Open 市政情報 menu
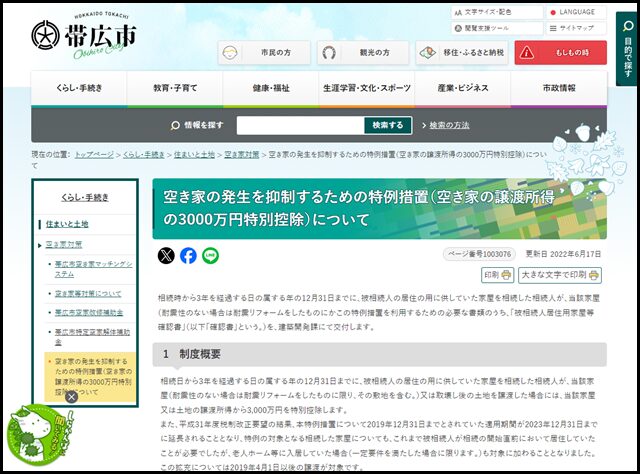This screenshot has height=474, width=640. click(559, 88)
